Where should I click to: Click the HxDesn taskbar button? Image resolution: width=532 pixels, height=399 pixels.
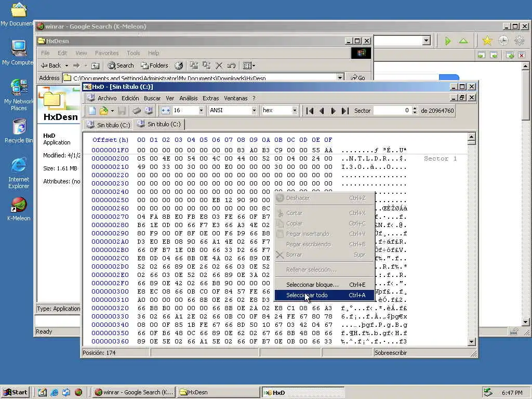coord(218,392)
